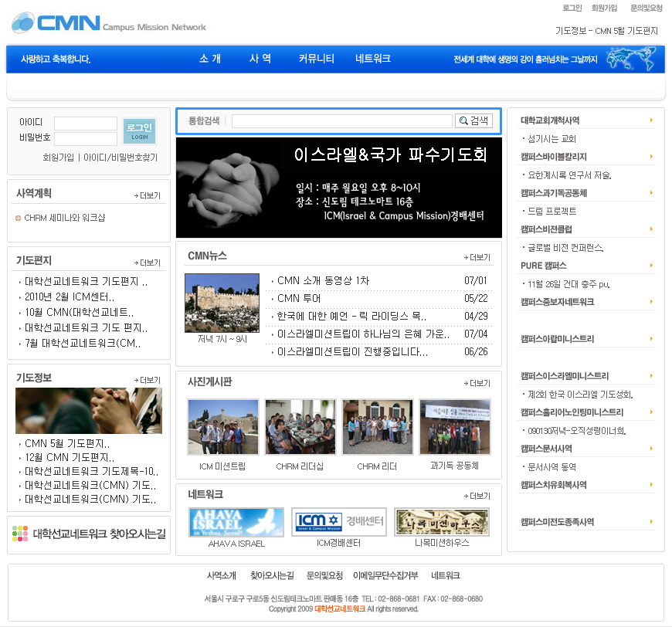Click 글로벌 비전 컨퍼런스 in the sidebar
Screen dimensions: 672x627
pyautogui.click(x=565, y=248)
